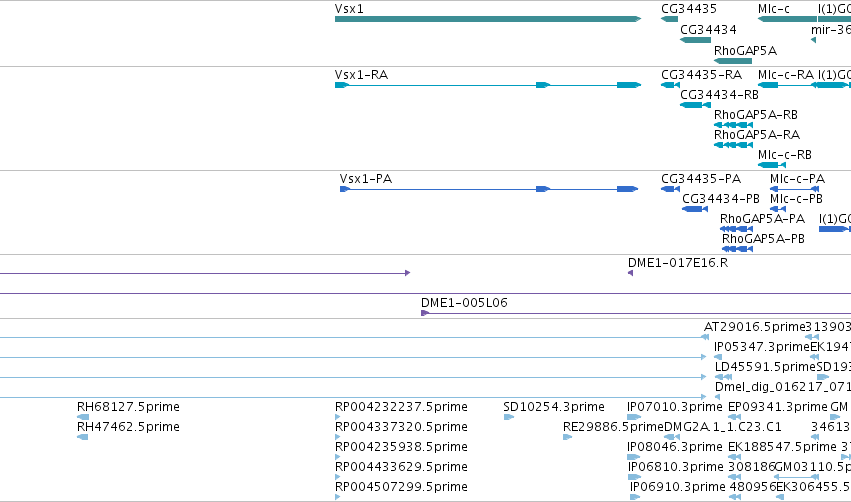Click the GM03110 EST label
The width and height of the screenshot is (851, 502).
coord(812,467)
